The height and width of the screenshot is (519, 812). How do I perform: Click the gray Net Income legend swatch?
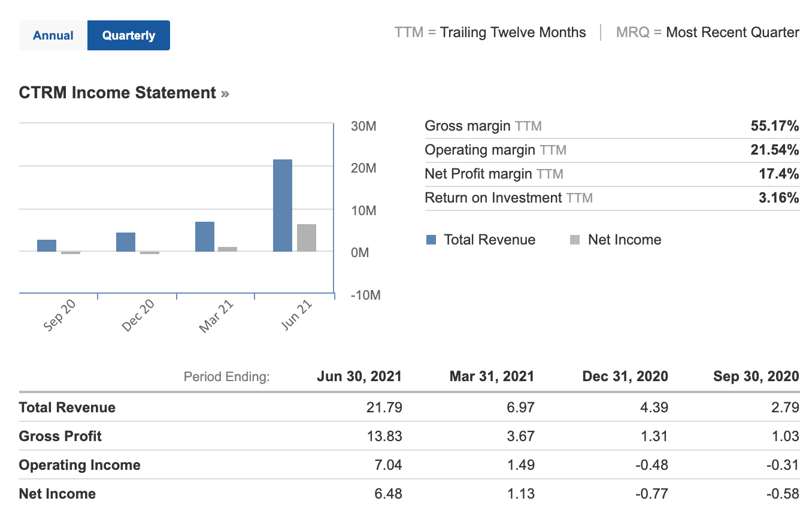575,240
